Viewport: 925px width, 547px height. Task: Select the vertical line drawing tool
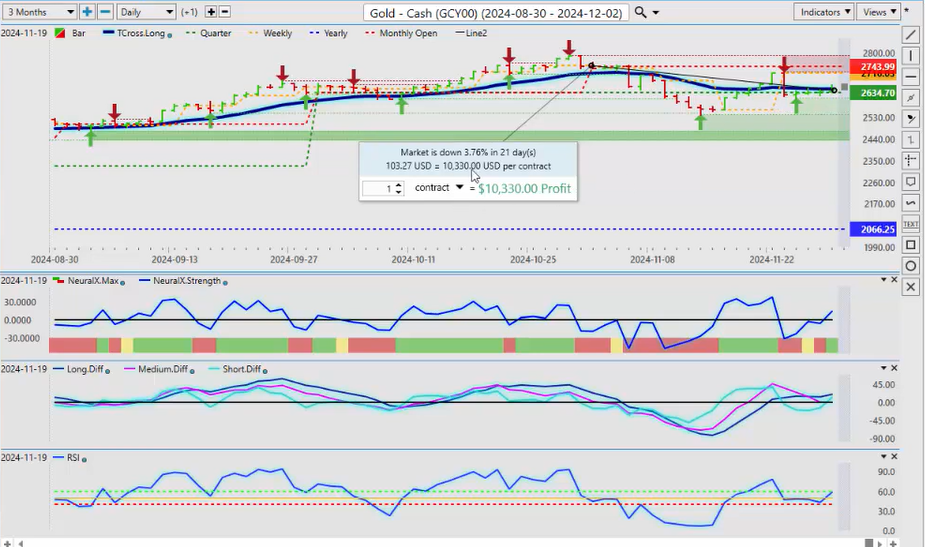click(x=911, y=56)
